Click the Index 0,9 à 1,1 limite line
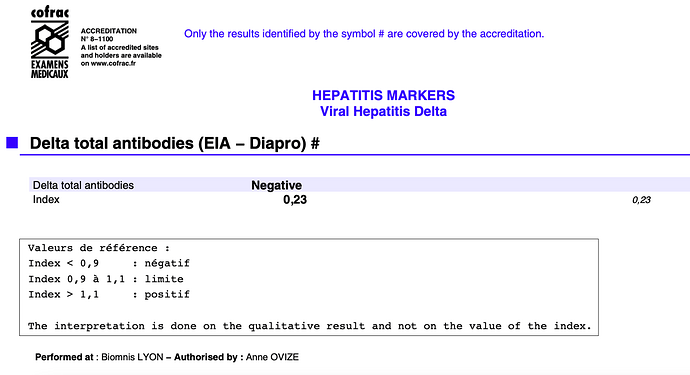The height and width of the screenshot is (375, 690). 106,279
